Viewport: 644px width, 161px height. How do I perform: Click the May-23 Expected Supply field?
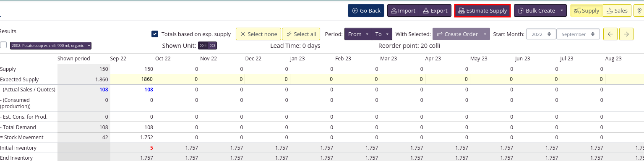(x=493, y=79)
